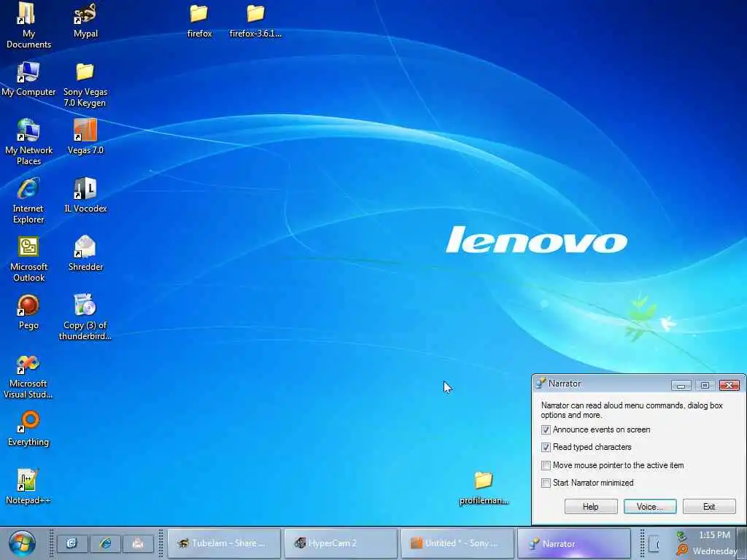Launch Internet Explorer from quick launch
This screenshot has height=560, width=747.
[x=105, y=543]
